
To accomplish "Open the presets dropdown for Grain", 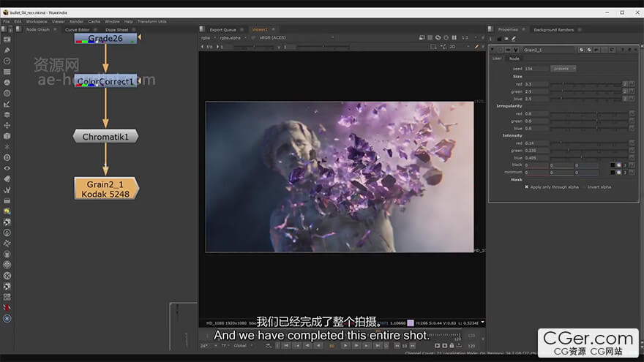I will (563, 69).
